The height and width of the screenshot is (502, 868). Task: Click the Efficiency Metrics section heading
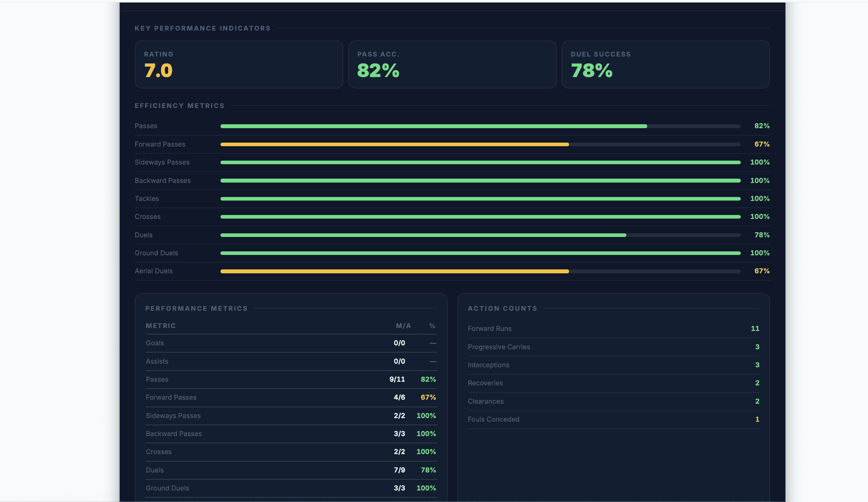(x=179, y=106)
